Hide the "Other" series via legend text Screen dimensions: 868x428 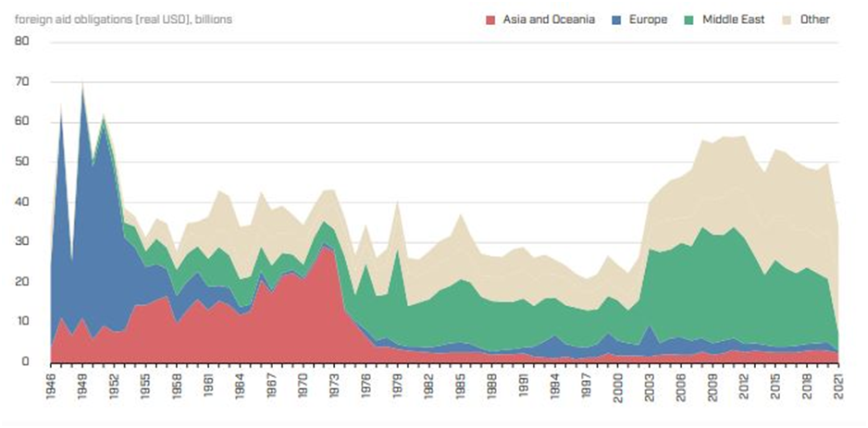pyautogui.click(x=814, y=19)
